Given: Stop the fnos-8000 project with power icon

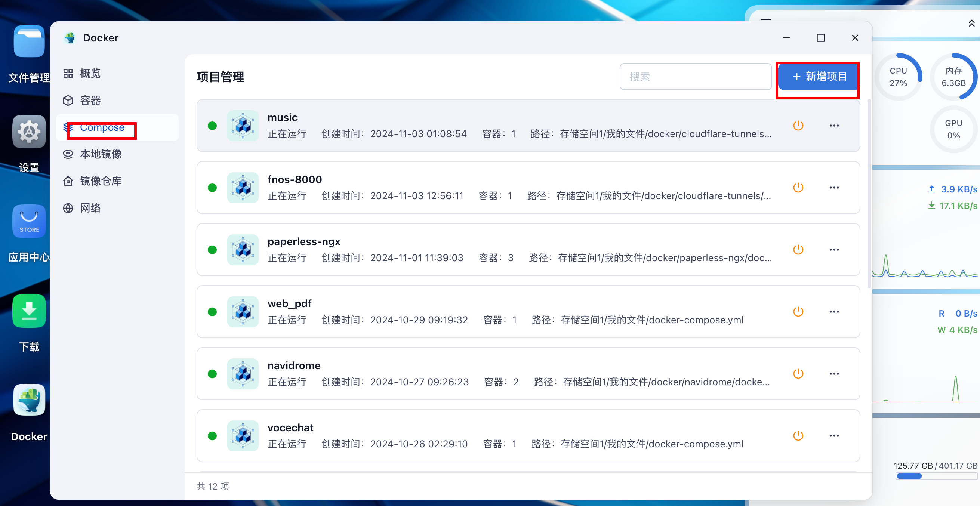Looking at the screenshot, I should (798, 188).
